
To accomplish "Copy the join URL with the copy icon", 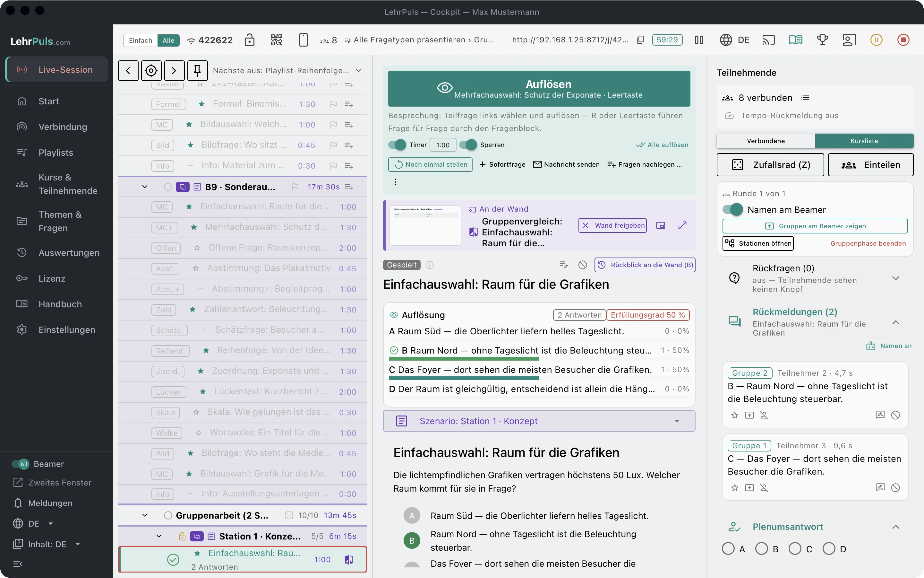I will [640, 40].
